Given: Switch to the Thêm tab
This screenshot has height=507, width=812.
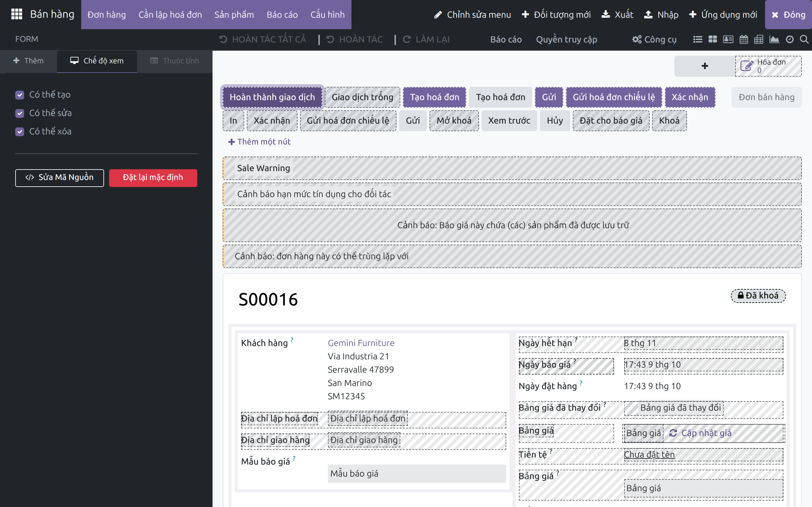Looking at the screenshot, I should (29, 61).
